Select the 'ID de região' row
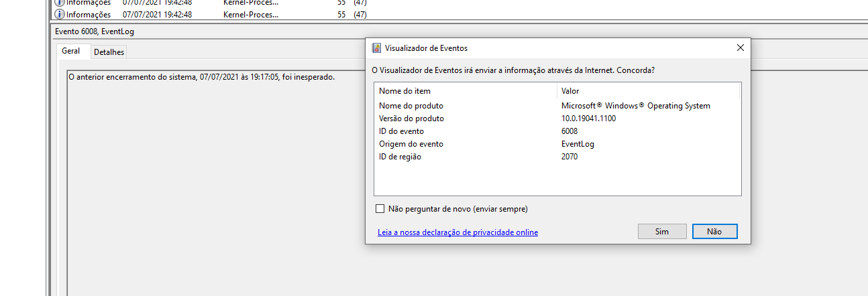Image resolution: width=868 pixels, height=296 pixels. (400, 157)
